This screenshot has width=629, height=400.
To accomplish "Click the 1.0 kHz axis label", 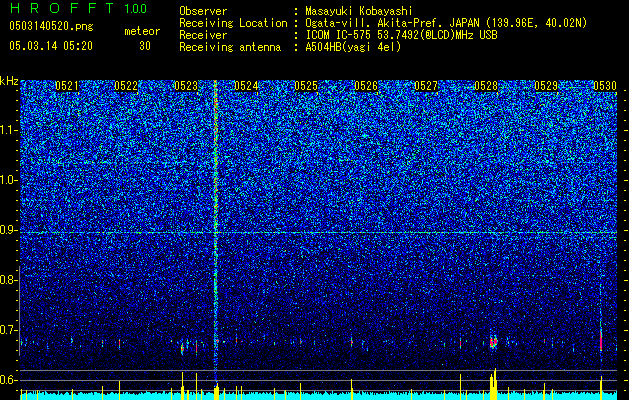I will pyautogui.click(x=8, y=180).
